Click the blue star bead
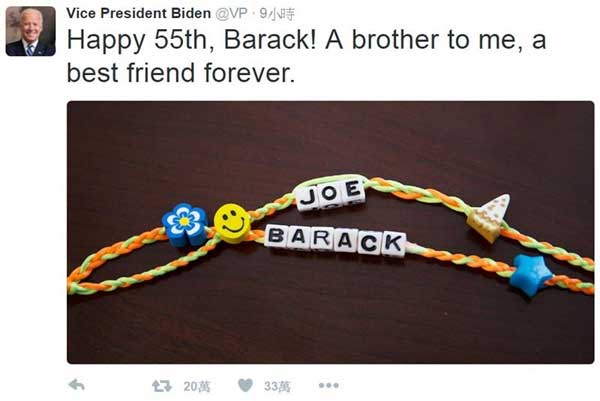The image size is (600, 401). pos(531,274)
